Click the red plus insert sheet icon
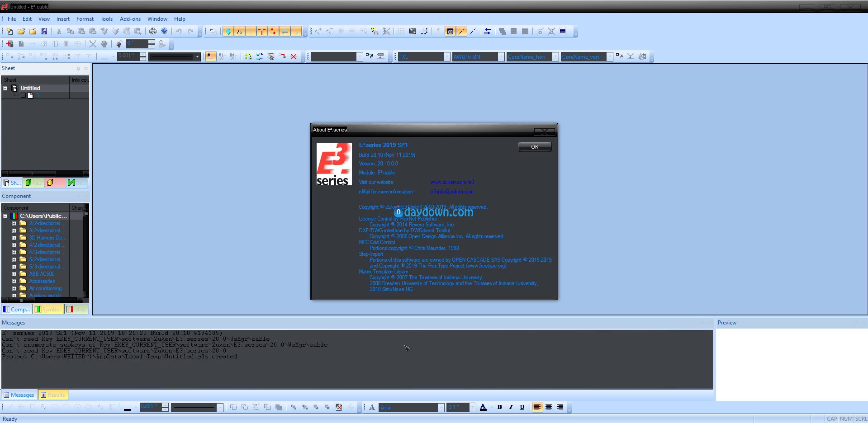This screenshot has width=868, height=423. coord(9,44)
